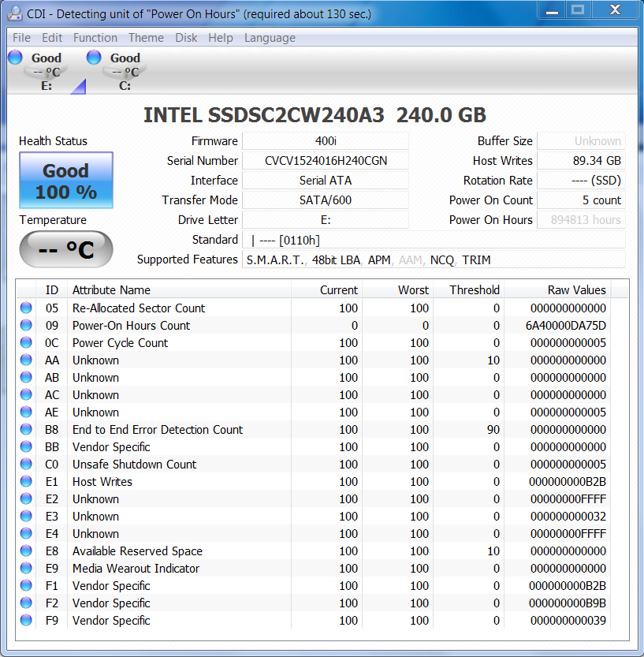This screenshot has width=644, height=657.
Task: Click the Attribute Name column header
Action: pos(111,289)
